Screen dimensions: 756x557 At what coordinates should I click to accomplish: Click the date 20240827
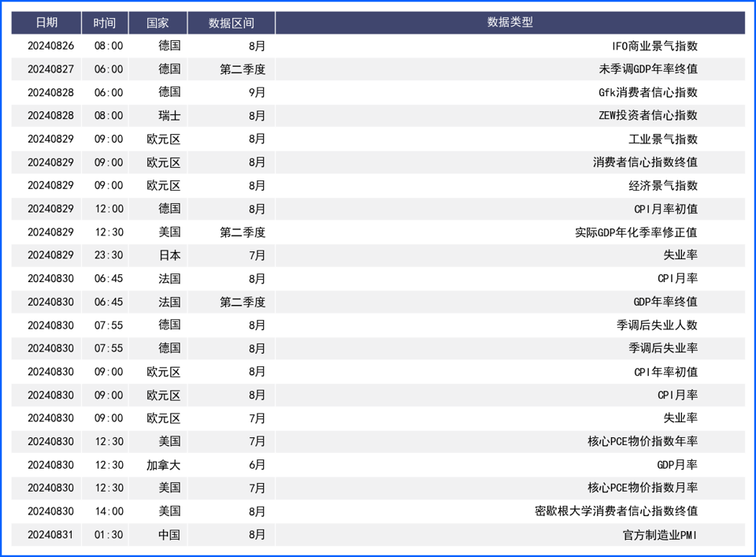point(50,69)
